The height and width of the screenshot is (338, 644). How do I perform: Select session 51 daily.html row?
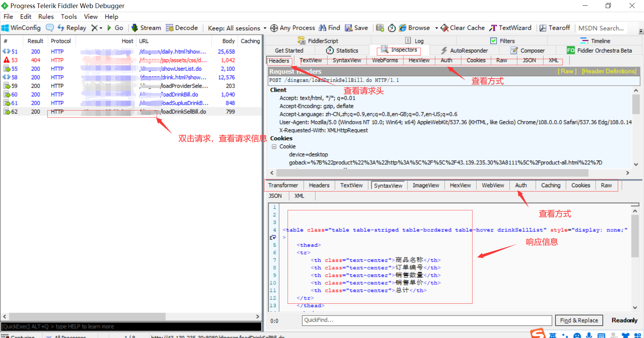(131, 51)
